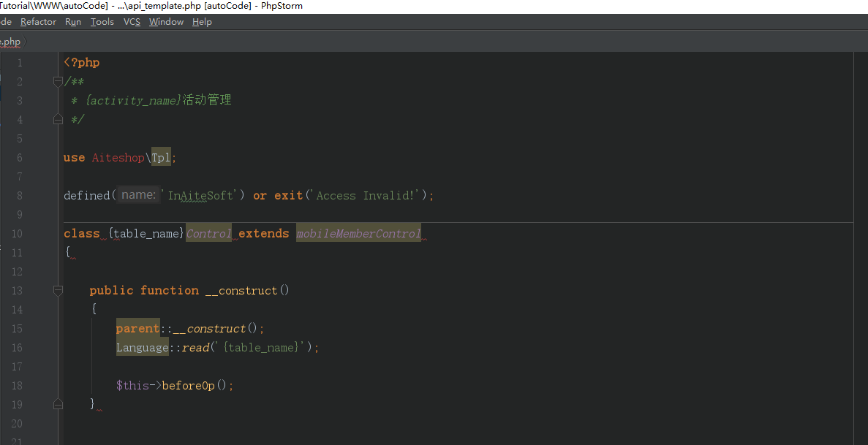
Task: Click the '{table_name}' string on line 16
Action: pos(261,348)
